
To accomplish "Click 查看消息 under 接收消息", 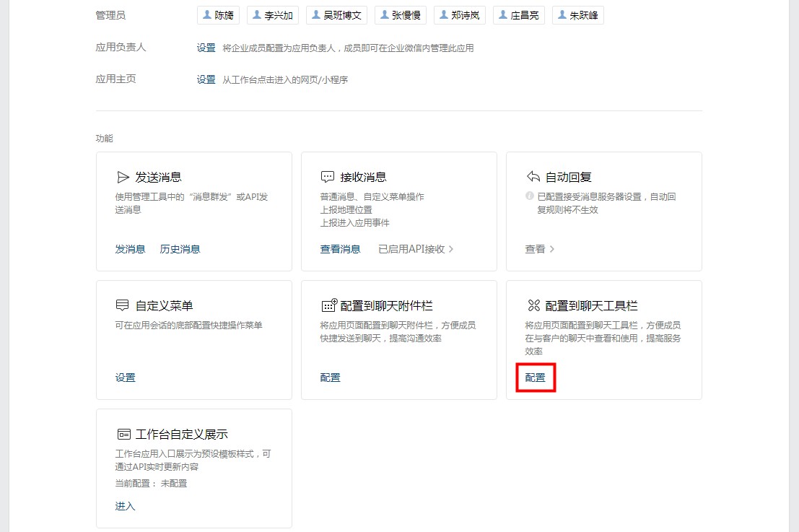I will (x=340, y=249).
